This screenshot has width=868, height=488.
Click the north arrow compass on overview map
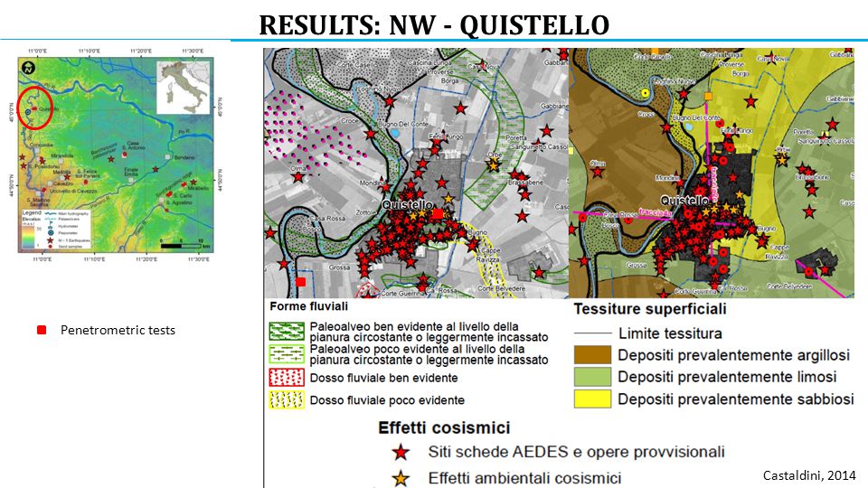click(28, 68)
